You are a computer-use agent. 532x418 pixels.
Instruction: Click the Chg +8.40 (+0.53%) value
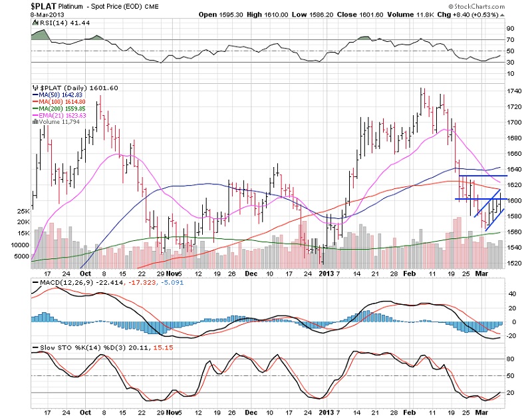click(x=467, y=15)
